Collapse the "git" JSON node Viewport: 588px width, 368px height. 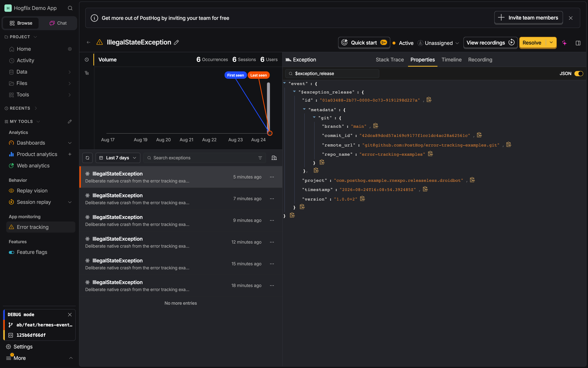[314, 117]
